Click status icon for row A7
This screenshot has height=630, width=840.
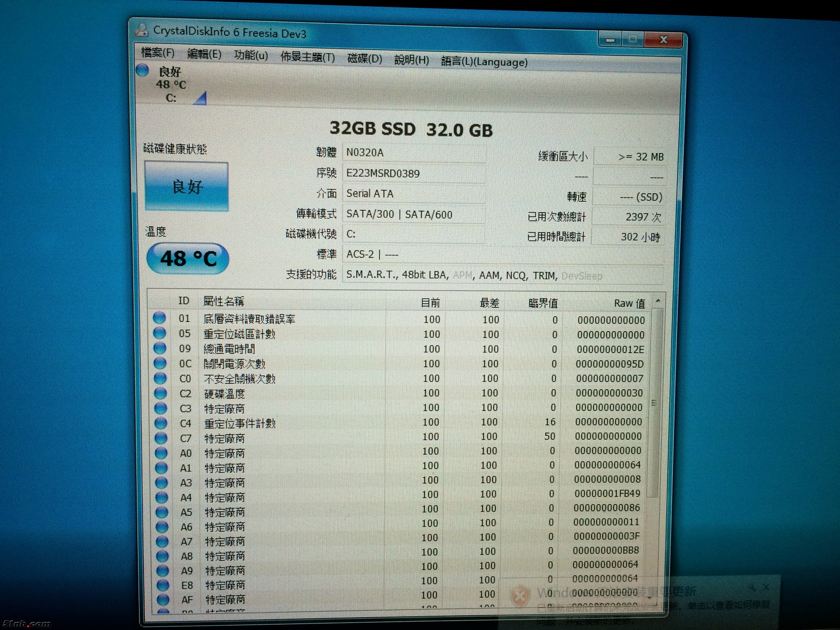click(162, 541)
